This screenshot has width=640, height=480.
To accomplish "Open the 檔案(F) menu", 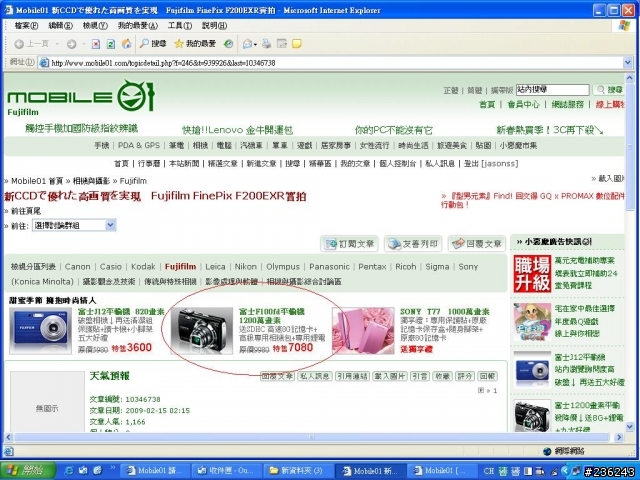I will coord(26,26).
